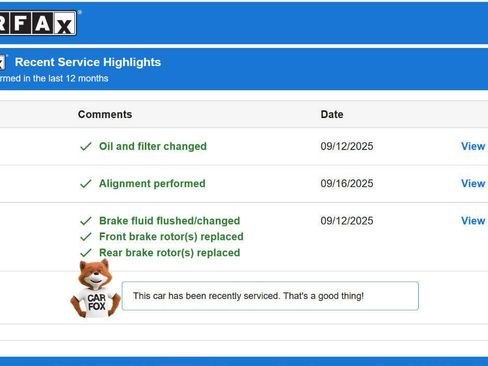Screen dimensions: 488x366
Task: Click the Car Fox mascot image
Action: coord(95,289)
